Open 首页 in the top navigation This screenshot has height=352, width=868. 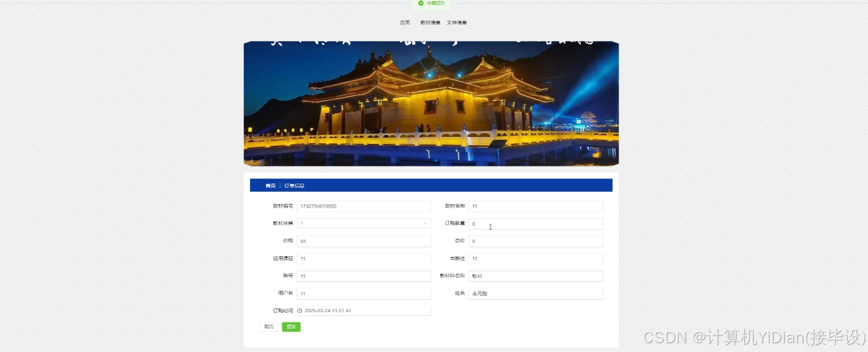coord(405,23)
